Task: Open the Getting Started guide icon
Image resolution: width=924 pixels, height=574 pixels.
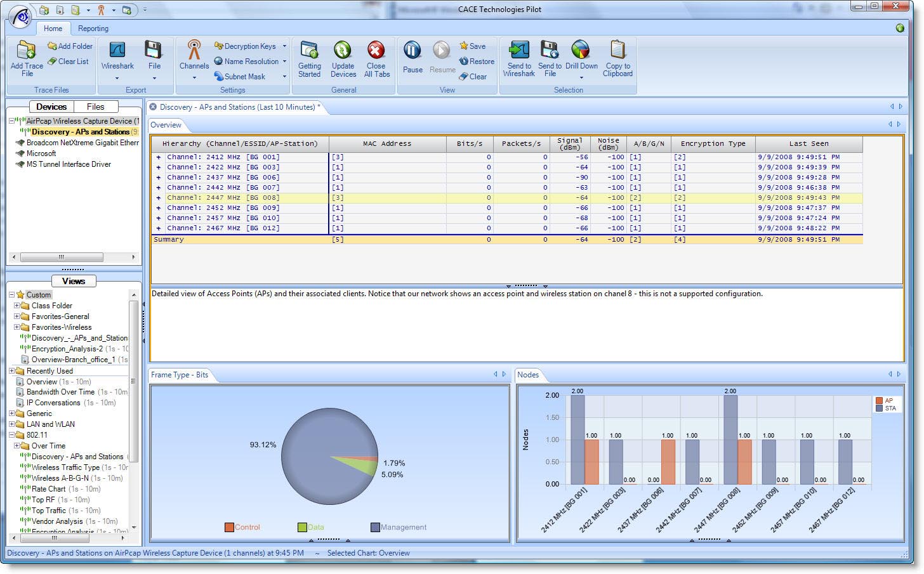Action: (309, 51)
